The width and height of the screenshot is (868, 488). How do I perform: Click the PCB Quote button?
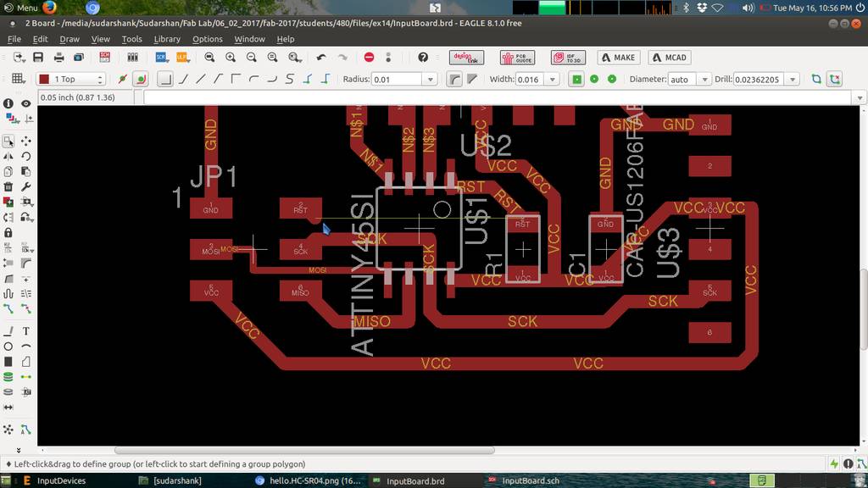(517, 58)
